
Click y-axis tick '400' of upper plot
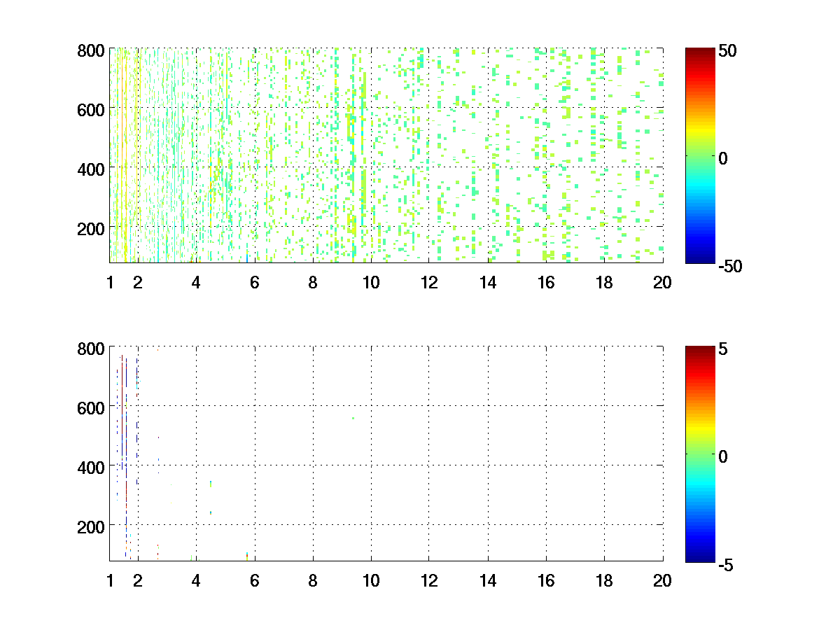pyautogui.click(x=92, y=169)
